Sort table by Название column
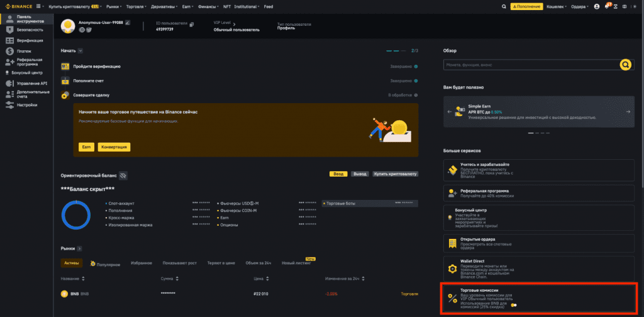Image resolution: width=644 pixels, height=317 pixels. pyautogui.click(x=73, y=279)
